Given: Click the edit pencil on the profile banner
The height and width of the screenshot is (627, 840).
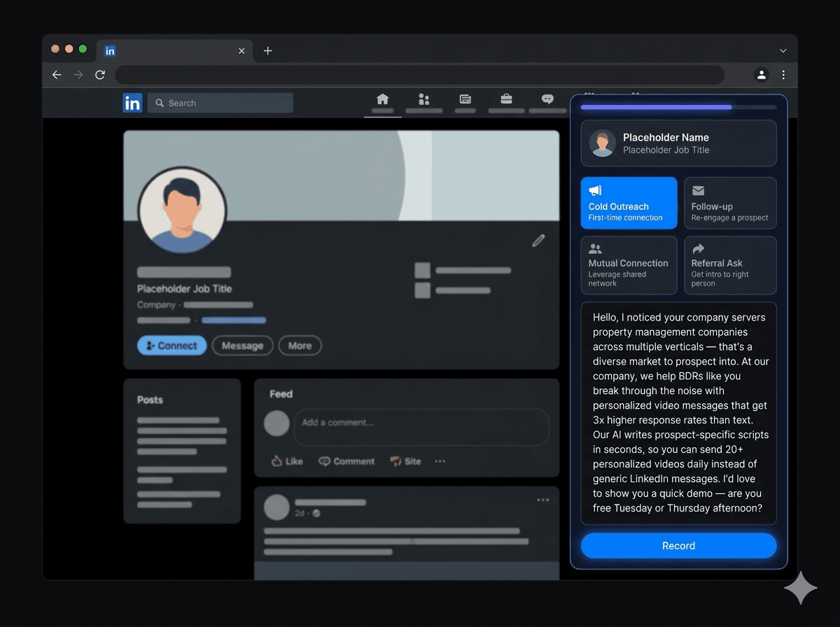Looking at the screenshot, I should (538, 241).
